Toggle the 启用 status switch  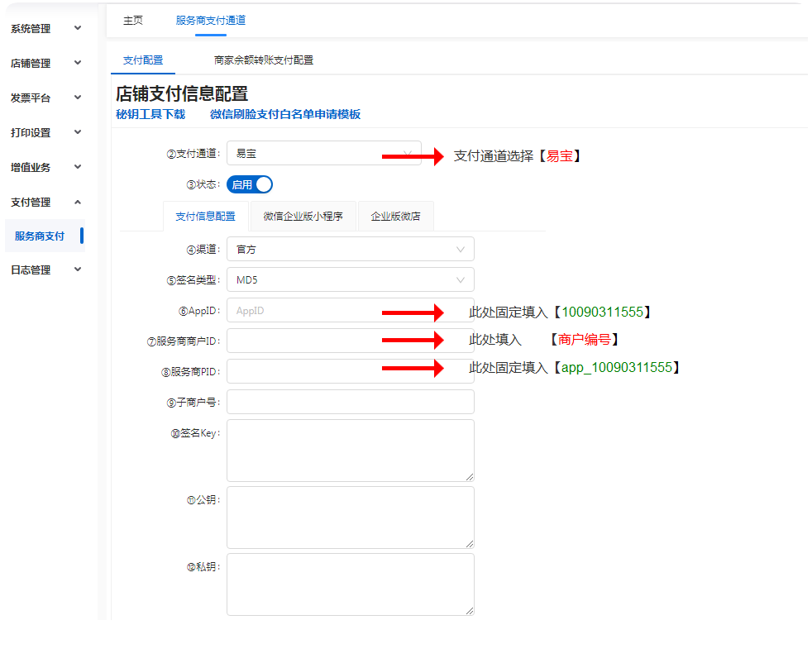tap(249, 185)
